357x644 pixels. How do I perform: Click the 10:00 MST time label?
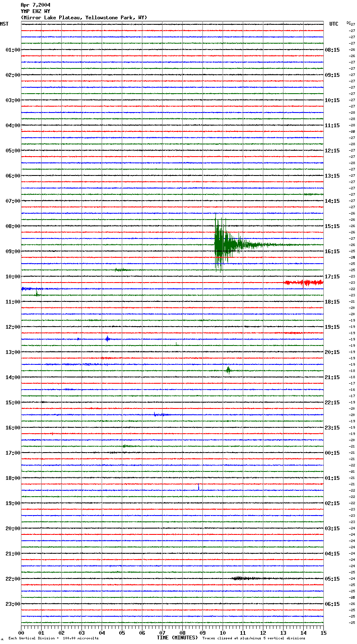click(13, 277)
